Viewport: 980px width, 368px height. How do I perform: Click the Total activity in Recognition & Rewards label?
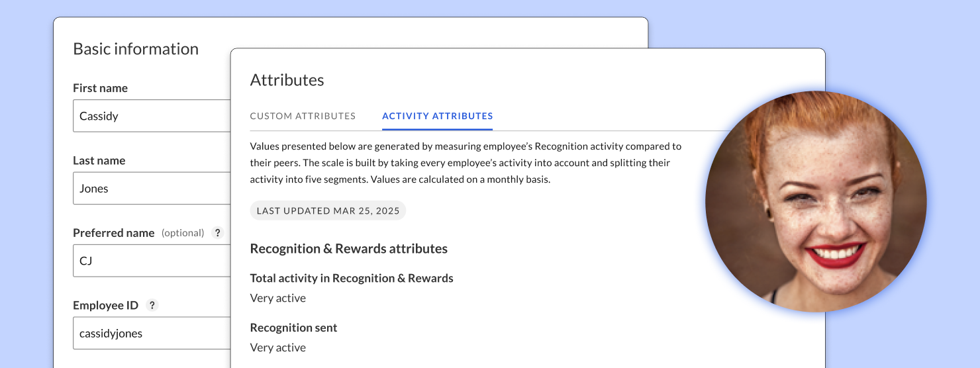pos(352,278)
